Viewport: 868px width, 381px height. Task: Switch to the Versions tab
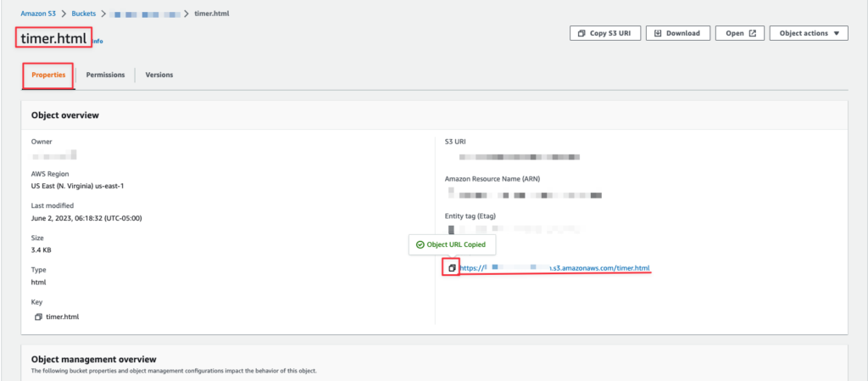point(159,75)
